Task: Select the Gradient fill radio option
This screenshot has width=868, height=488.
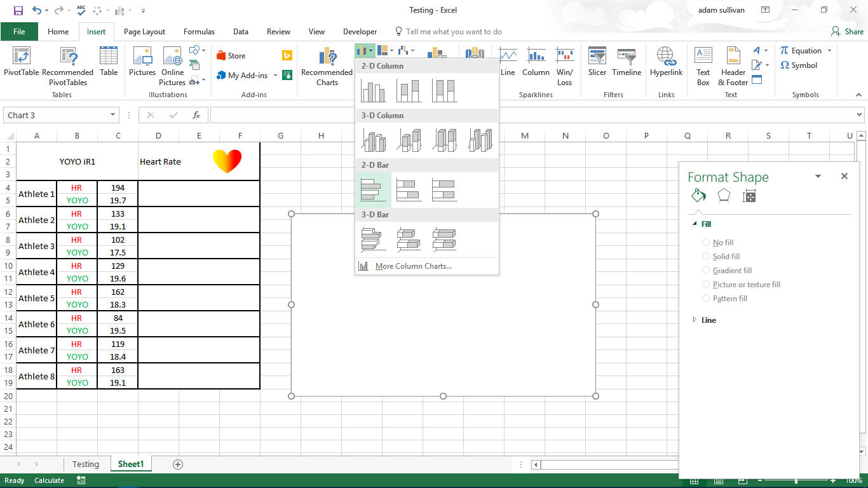Action: click(x=706, y=271)
